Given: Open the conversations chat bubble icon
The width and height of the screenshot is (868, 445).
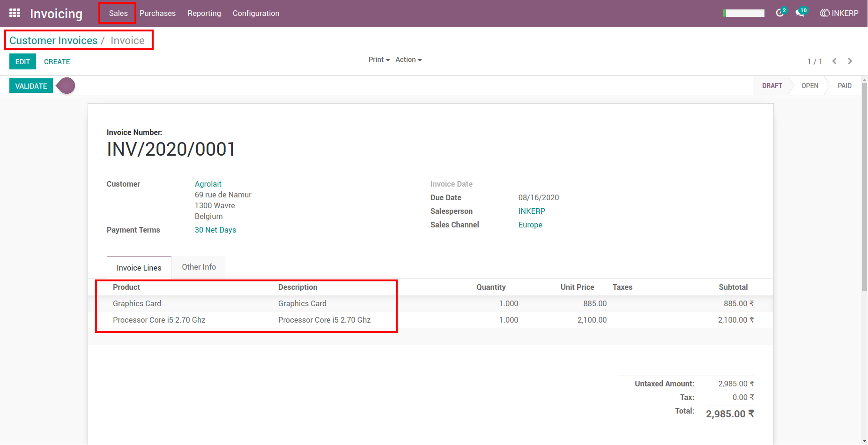Looking at the screenshot, I should pyautogui.click(x=801, y=13).
